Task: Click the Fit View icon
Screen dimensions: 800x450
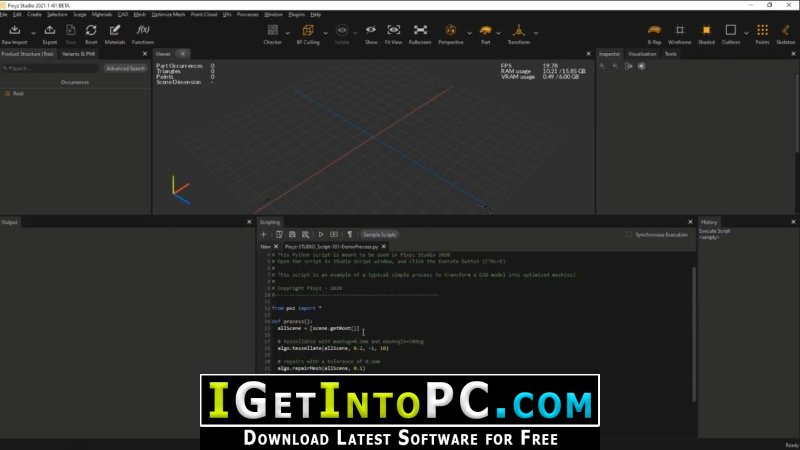Action: [x=393, y=31]
